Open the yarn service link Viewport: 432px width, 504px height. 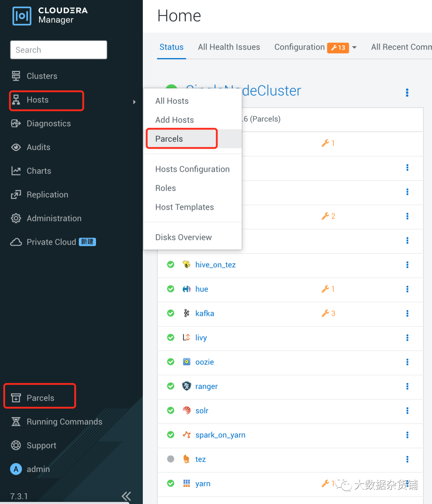[203, 484]
